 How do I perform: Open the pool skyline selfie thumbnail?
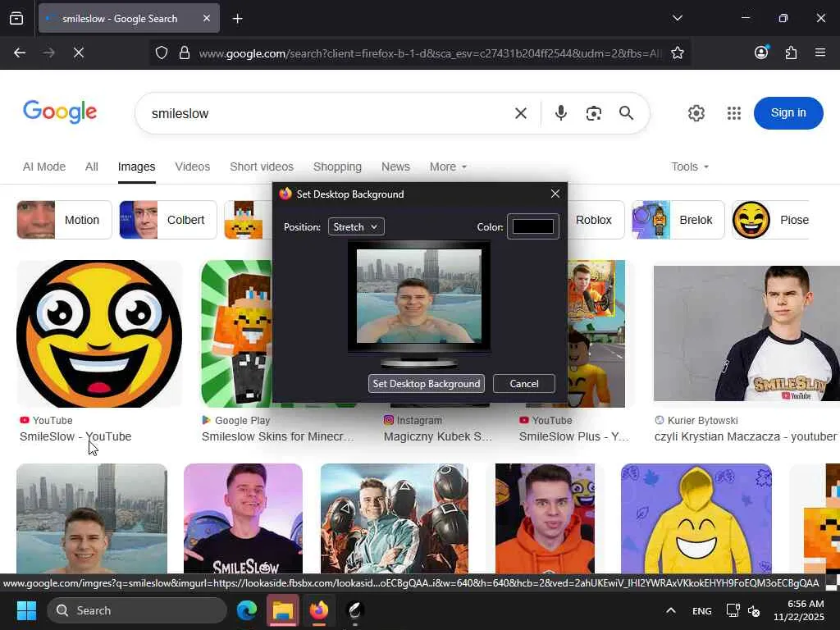pos(92,518)
